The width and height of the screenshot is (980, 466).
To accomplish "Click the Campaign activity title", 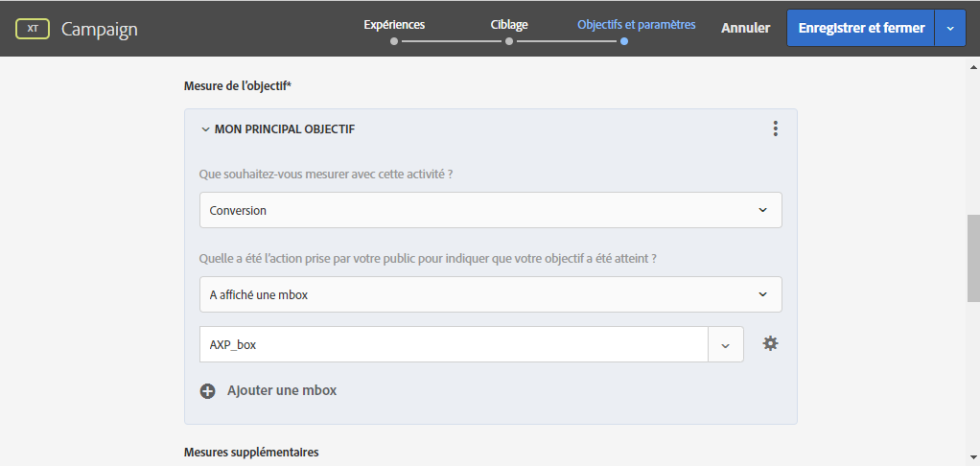I will click(x=100, y=29).
